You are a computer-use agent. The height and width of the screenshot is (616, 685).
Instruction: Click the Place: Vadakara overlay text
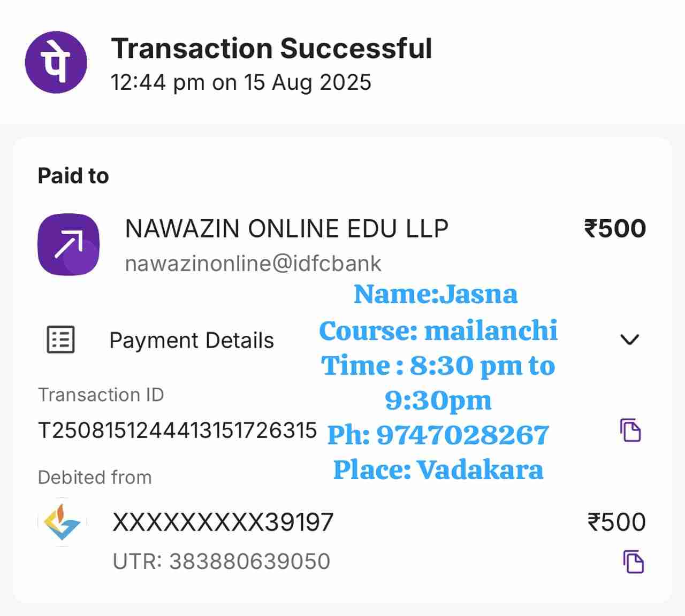pyautogui.click(x=438, y=470)
